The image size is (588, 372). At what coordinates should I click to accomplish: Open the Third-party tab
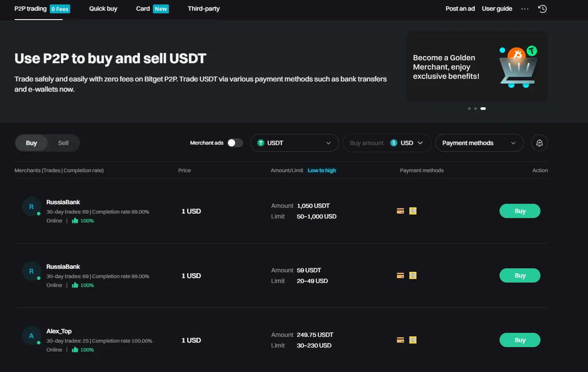coord(204,8)
